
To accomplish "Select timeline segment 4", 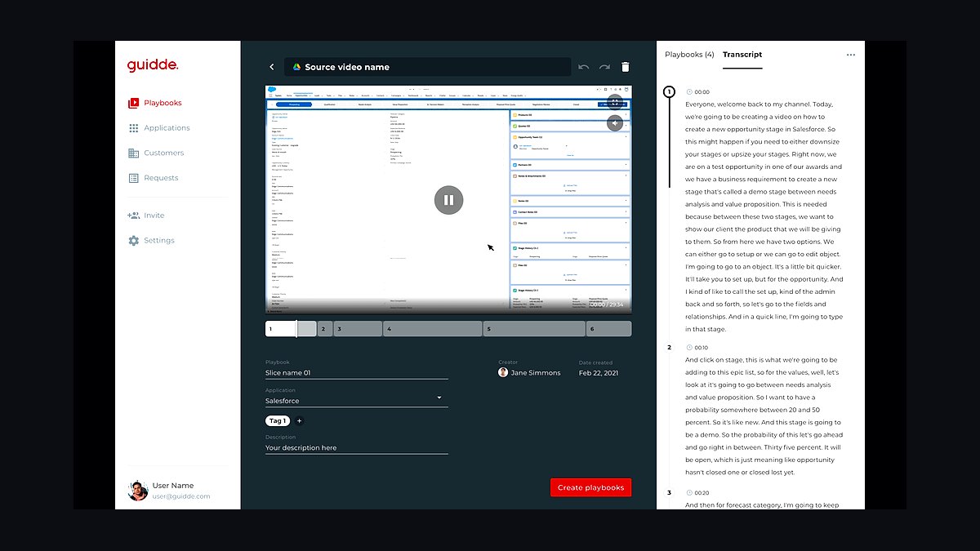I will (x=433, y=329).
